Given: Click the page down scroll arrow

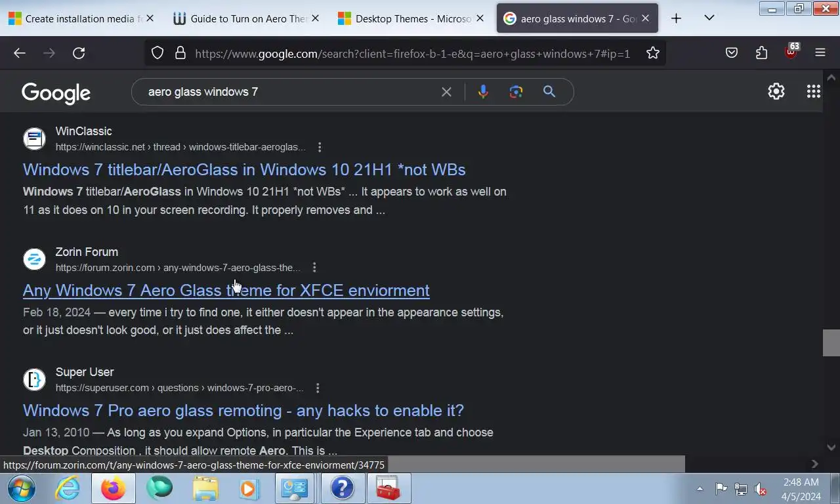Looking at the screenshot, I should pyautogui.click(x=831, y=447).
